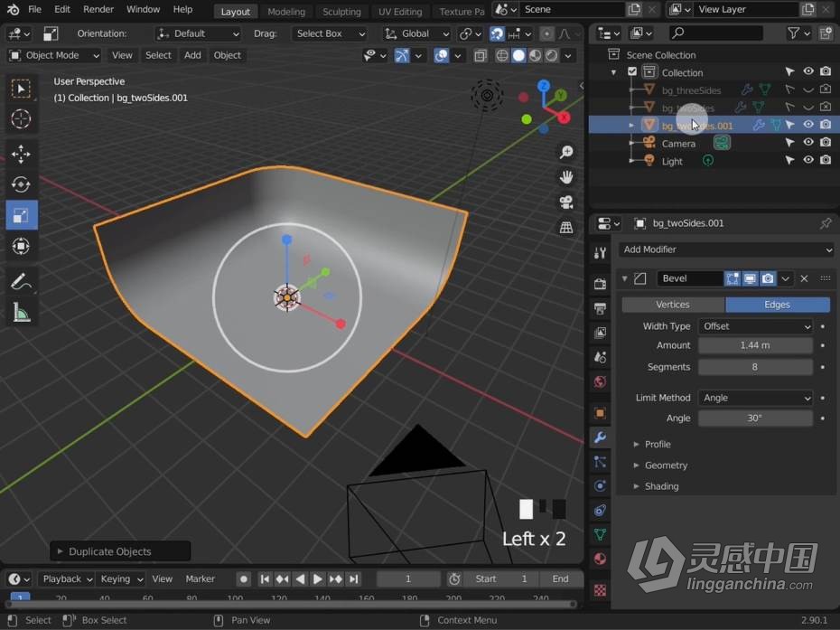The width and height of the screenshot is (840, 630).
Task: Select the Vertices bevel mode button
Action: click(x=674, y=305)
